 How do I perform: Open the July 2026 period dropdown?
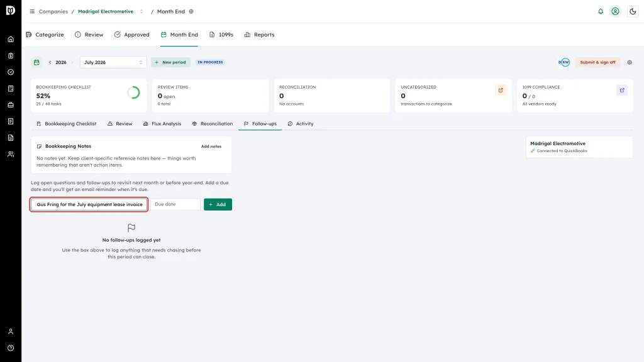click(x=113, y=62)
